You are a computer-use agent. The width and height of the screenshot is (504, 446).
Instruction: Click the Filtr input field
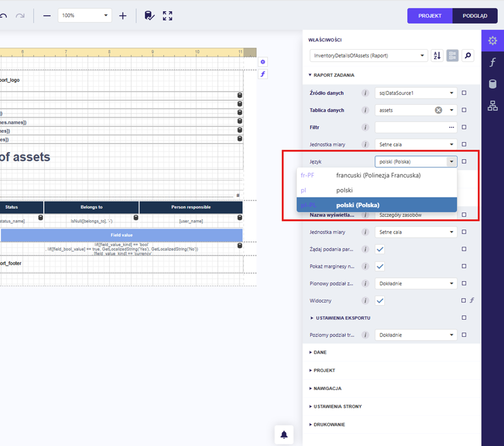pos(411,127)
